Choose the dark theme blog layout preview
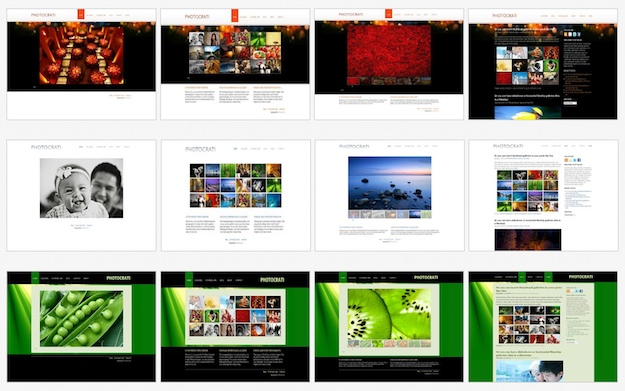 pos(543,64)
